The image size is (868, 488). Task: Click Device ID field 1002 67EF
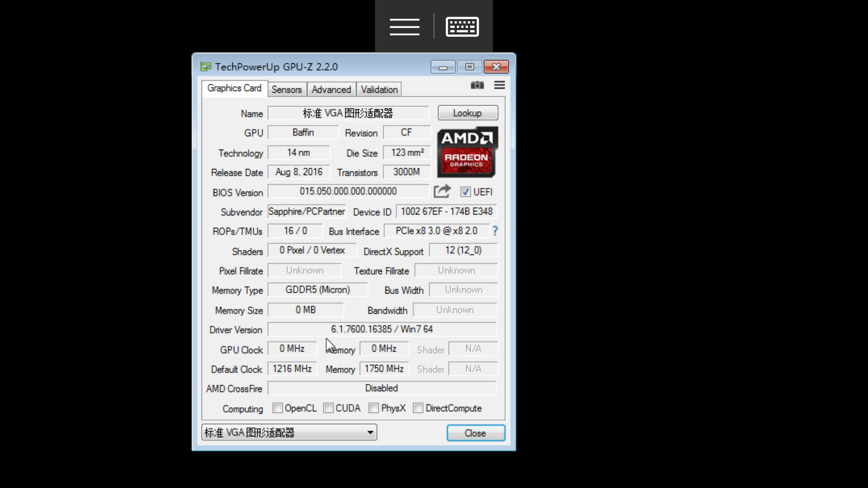pyautogui.click(x=447, y=211)
